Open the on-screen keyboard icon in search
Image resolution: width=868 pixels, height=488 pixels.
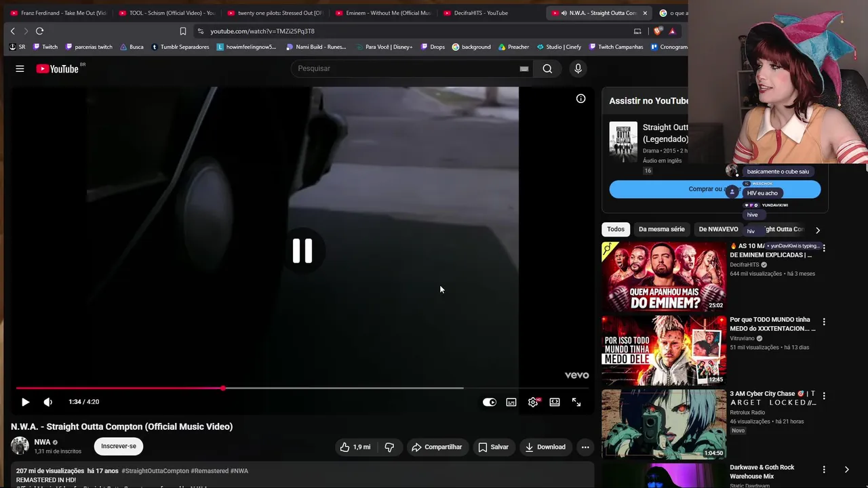pyautogui.click(x=524, y=68)
